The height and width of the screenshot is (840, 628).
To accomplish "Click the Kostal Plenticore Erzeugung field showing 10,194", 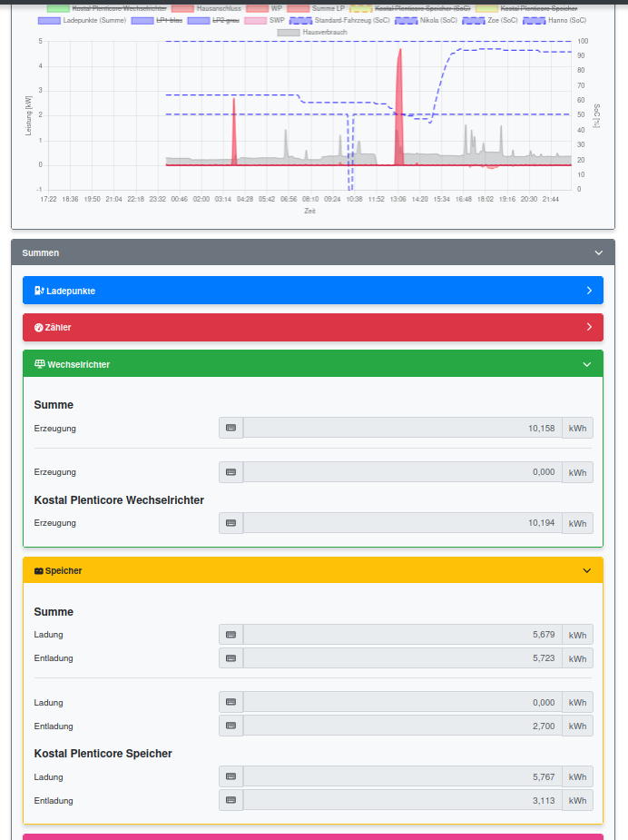I will pos(403,523).
